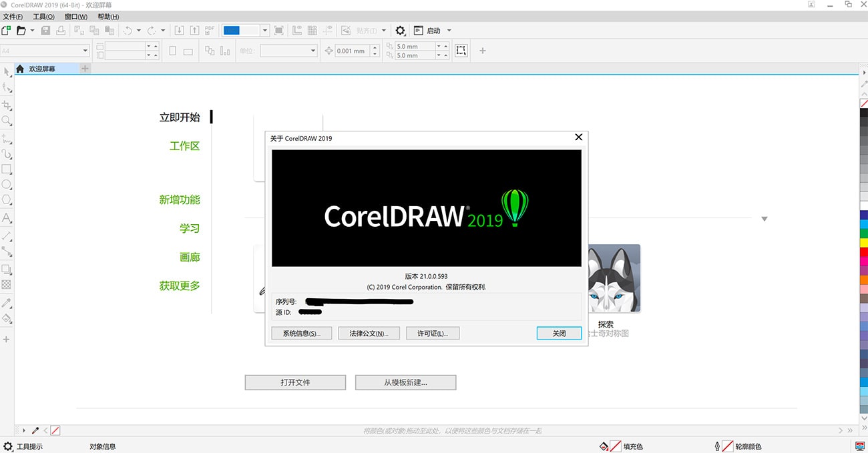This screenshot has height=453, width=868.
Task: Open the A4 page size dropdown
Action: click(x=85, y=51)
